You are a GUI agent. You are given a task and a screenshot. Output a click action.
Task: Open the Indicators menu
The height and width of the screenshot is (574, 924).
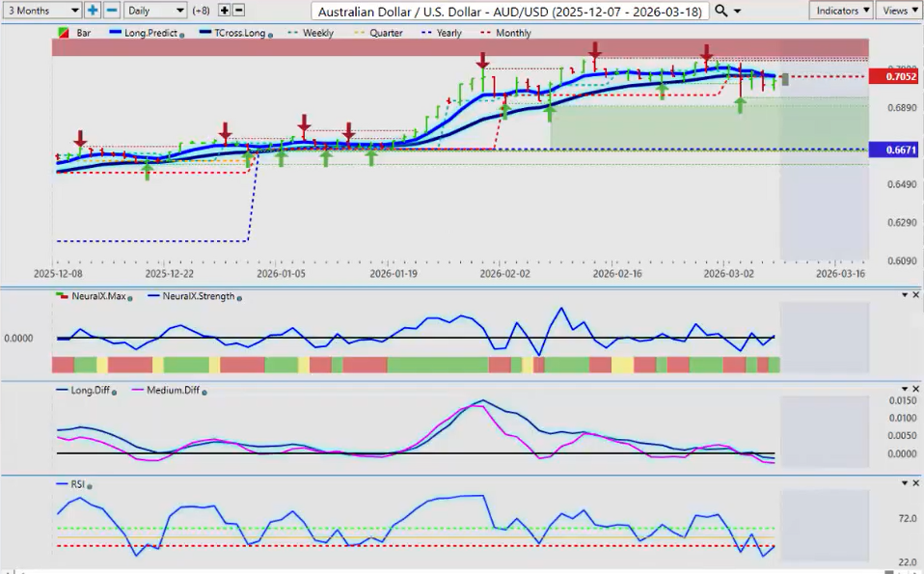click(841, 10)
